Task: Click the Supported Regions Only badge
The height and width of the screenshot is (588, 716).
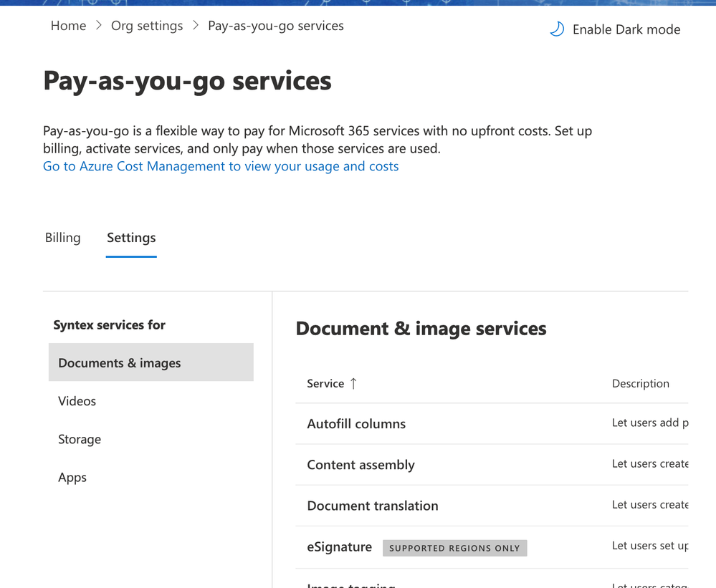Action: click(x=454, y=548)
